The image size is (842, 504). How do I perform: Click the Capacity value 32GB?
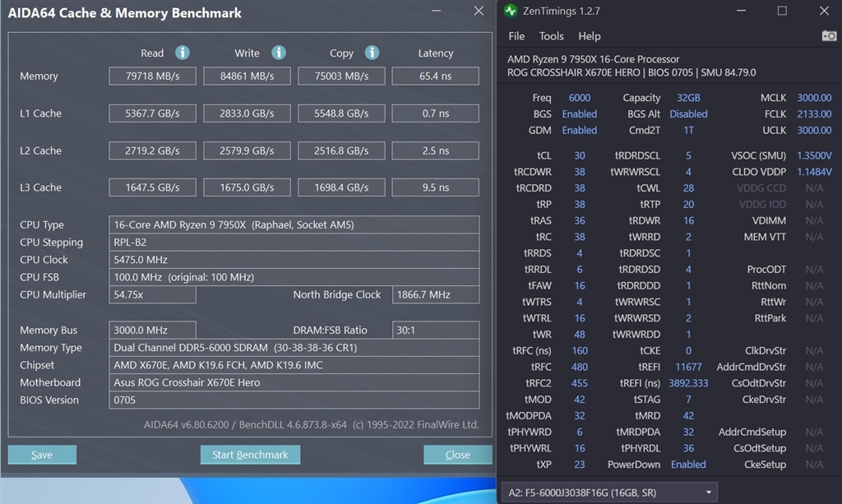[x=688, y=98]
